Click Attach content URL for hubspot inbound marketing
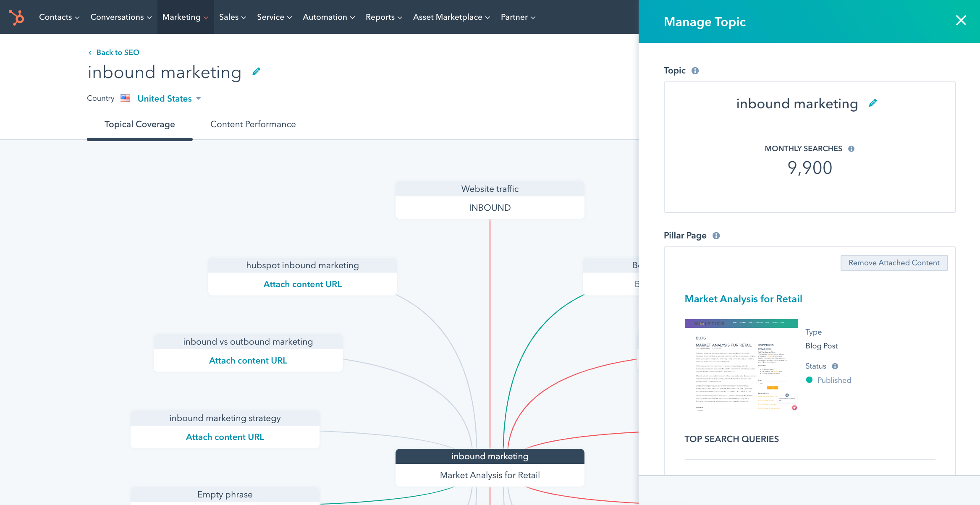 [303, 283]
